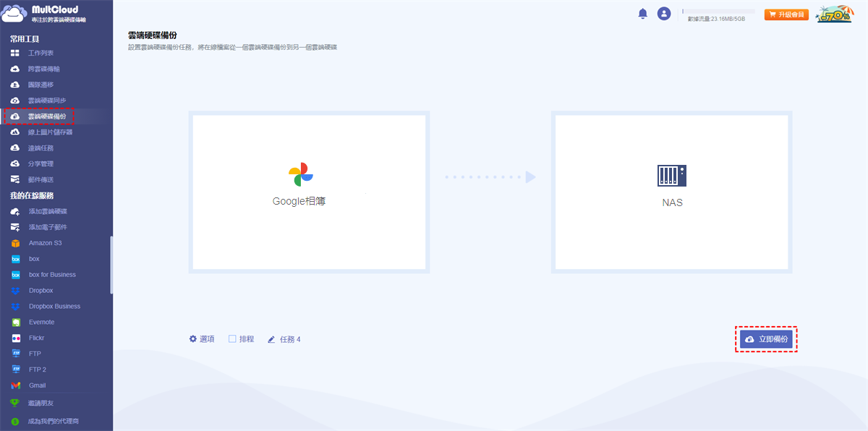
Task: Open Amazon S3 in sidebar
Action: coord(37,243)
